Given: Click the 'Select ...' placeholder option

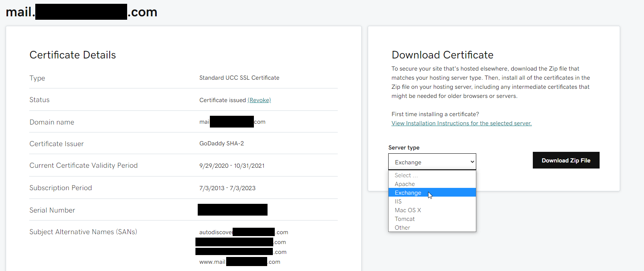Looking at the screenshot, I should pos(432,175).
